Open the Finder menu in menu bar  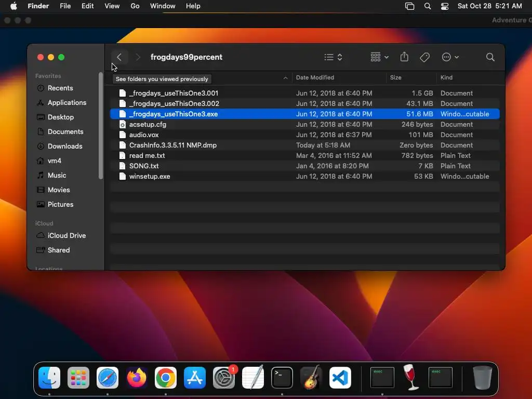click(38, 6)
